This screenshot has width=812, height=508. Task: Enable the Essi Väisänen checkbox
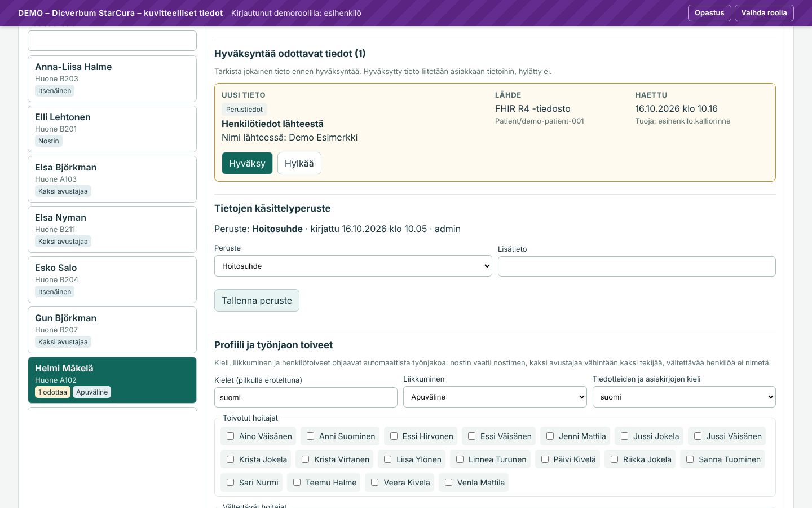point(471,436)
